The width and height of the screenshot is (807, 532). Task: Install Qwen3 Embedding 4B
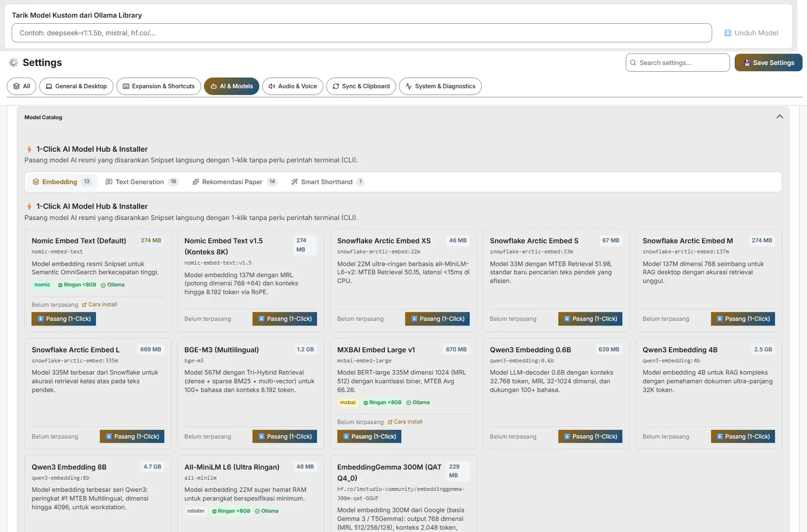pyautogui.click(x=743, y=437)
